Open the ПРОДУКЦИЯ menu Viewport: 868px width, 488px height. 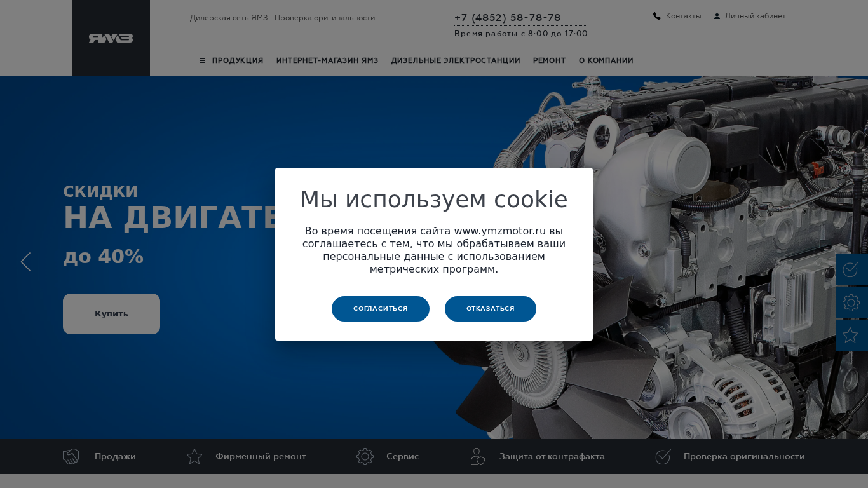click(238, 60)
